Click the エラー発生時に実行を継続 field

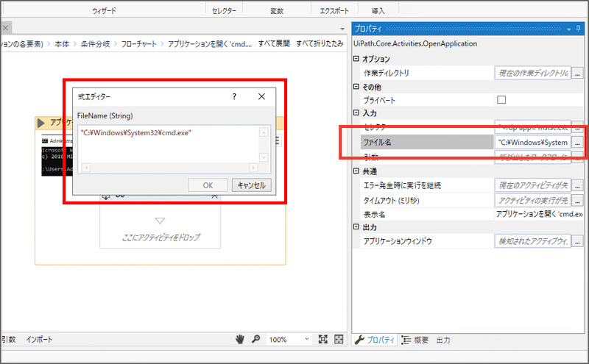(532, 185)
